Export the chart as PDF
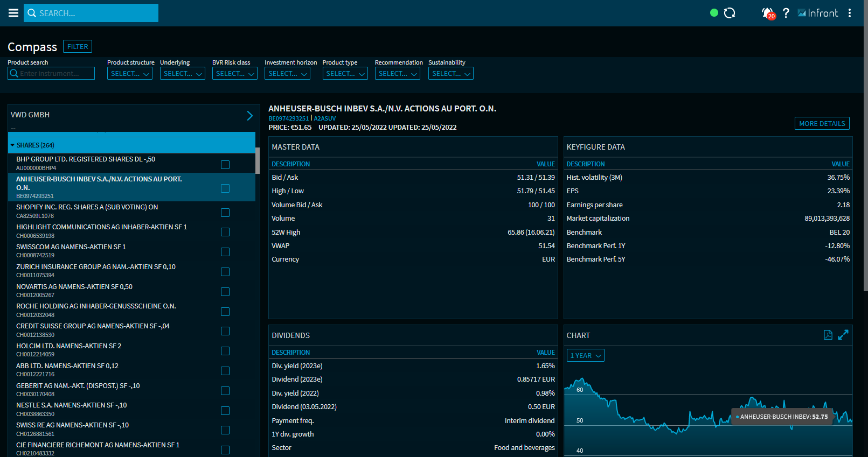This screenshot has width=868, height=457. [828, 335]
